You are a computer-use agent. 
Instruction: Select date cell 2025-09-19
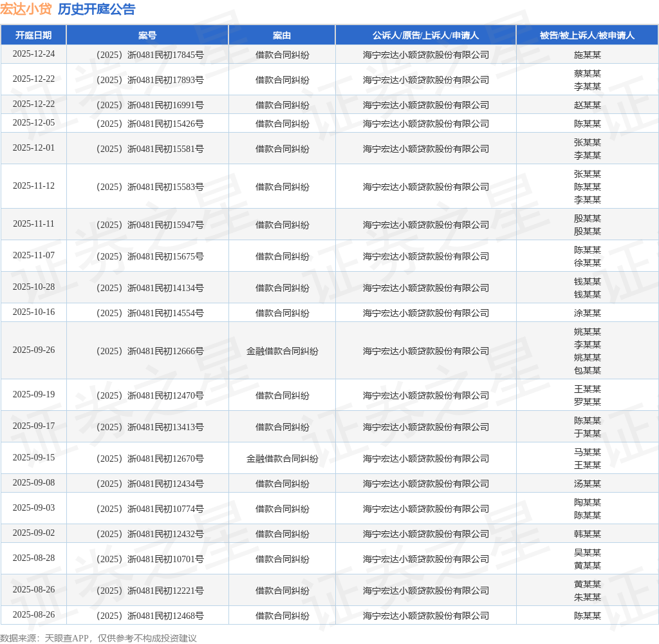33,395
